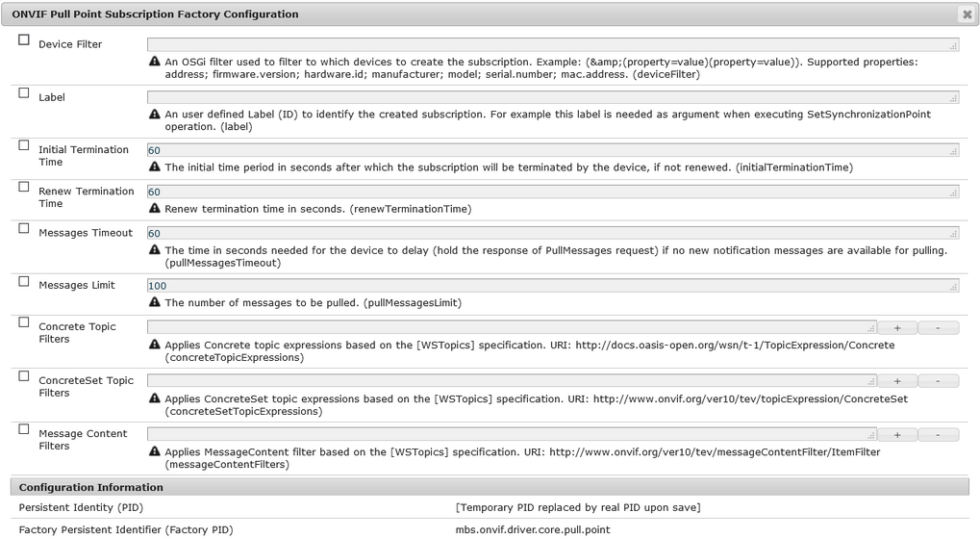Click the Renew termination time in seconds description

point(318,209)
